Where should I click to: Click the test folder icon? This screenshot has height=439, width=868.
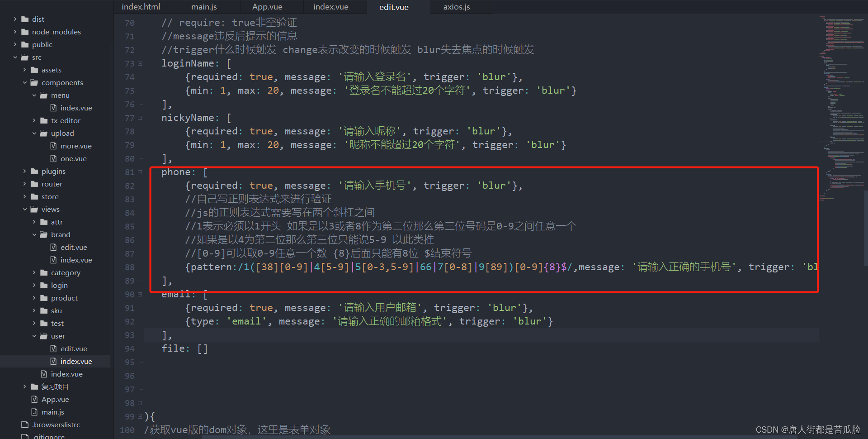[x=44, y=323]
